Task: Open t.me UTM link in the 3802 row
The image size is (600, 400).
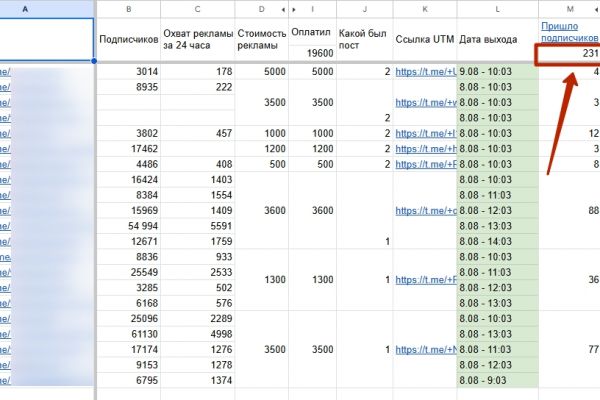Action: click(426, 133)
